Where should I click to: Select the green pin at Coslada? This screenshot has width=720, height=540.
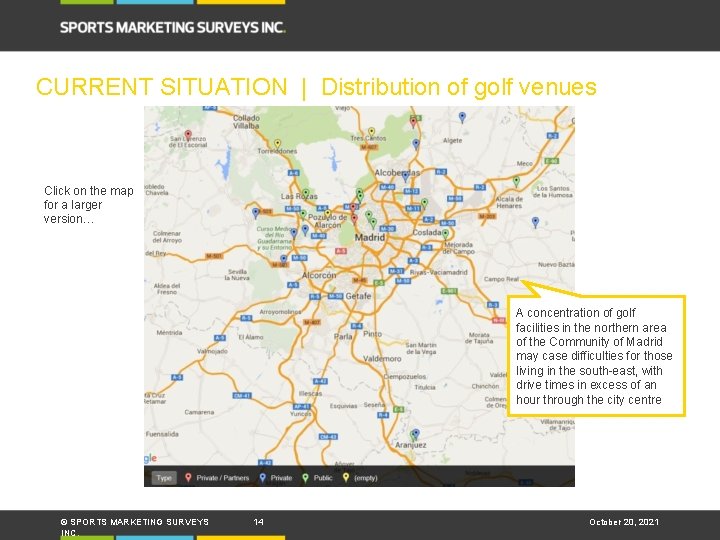click(x=445, y=234)
